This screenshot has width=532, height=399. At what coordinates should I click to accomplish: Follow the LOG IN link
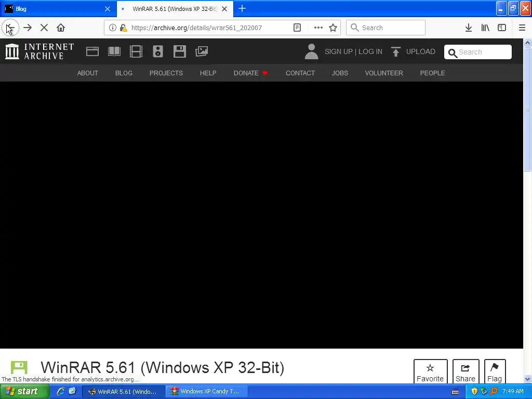pos(370,51)
